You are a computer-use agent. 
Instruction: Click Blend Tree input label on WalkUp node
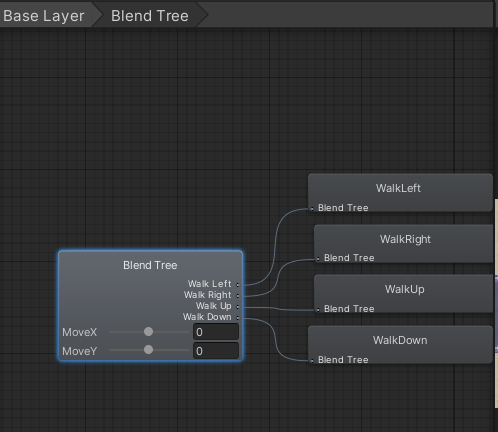point(349,309)
